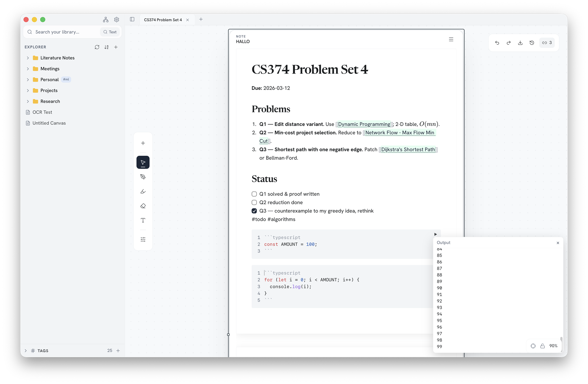Show the 3 linked notes
Screen dimensions: 588x384
click(x=547, y=43)
